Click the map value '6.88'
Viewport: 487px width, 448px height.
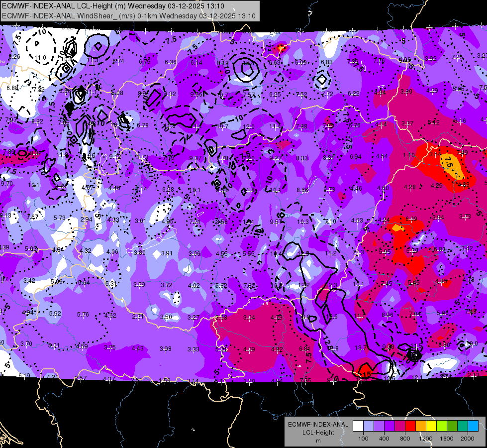point(12,88)
